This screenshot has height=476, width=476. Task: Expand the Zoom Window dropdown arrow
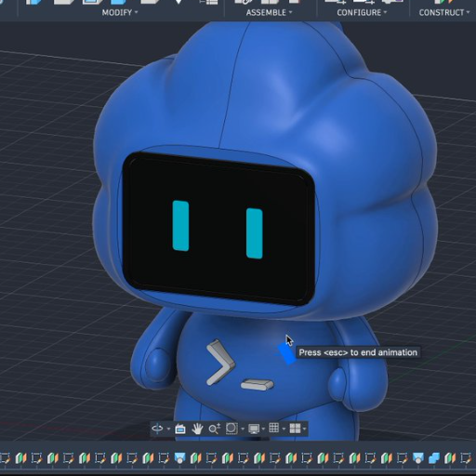click(x=243, y=429)
